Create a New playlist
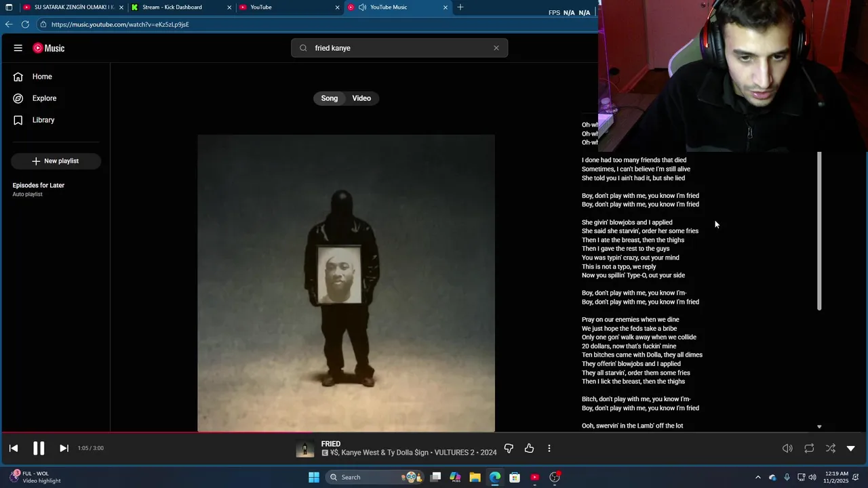868x488 pixels. pyautogui.click(x=56, y=161)
